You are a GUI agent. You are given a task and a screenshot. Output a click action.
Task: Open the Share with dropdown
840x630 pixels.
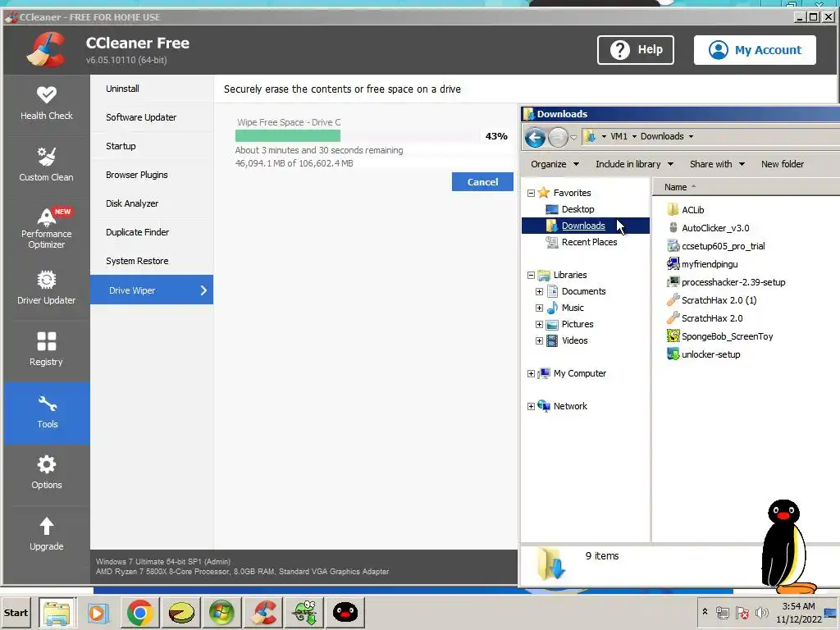717,164
